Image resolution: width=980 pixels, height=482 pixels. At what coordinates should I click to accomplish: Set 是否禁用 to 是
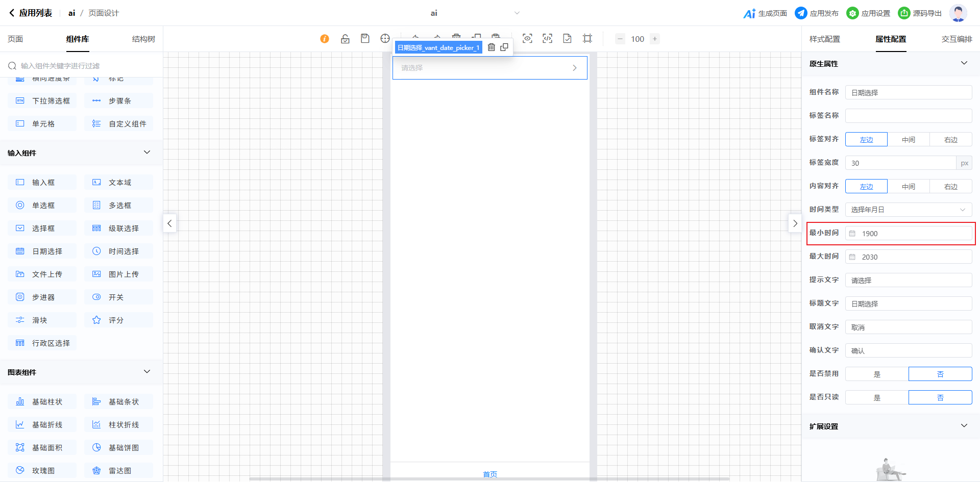(876, 374)
